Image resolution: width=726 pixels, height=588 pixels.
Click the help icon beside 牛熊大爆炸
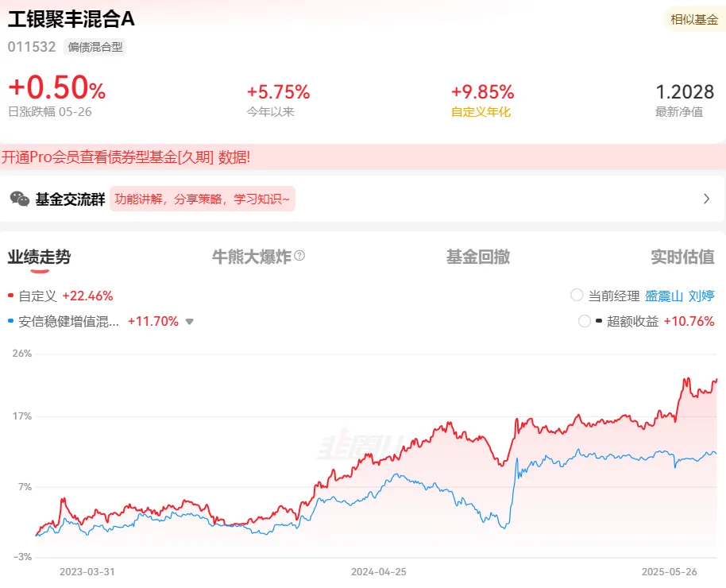click(x=299, y=255)
